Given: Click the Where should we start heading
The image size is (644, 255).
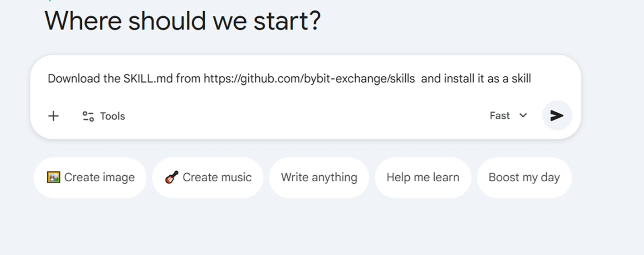Looking at the screenshot, I should point(182,21).
